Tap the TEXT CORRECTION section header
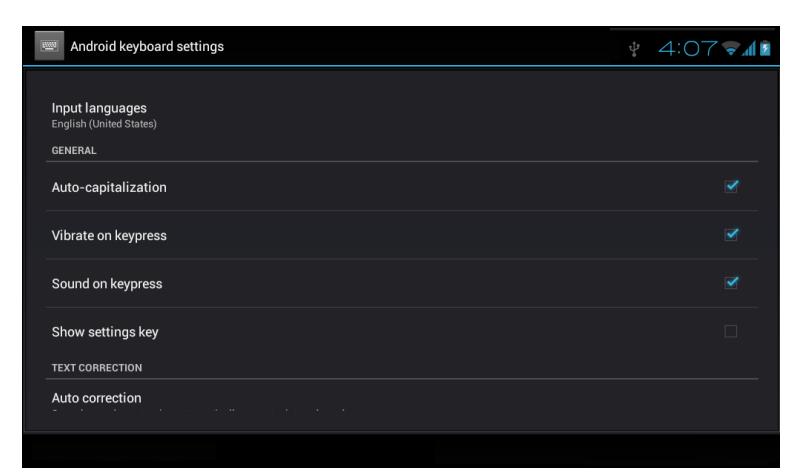Viewport: 796px width, 474px height. pyautogui.click(x=97, y=368)
